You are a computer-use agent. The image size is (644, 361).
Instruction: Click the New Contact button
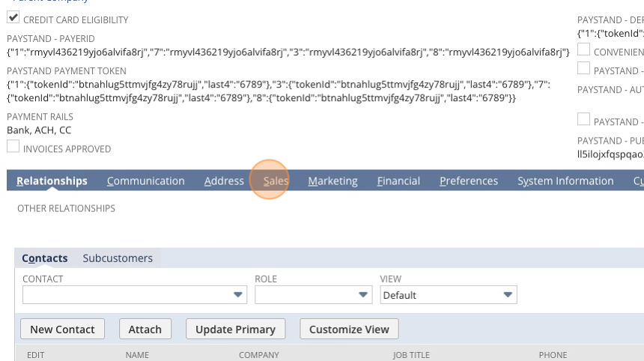(62, 329)
